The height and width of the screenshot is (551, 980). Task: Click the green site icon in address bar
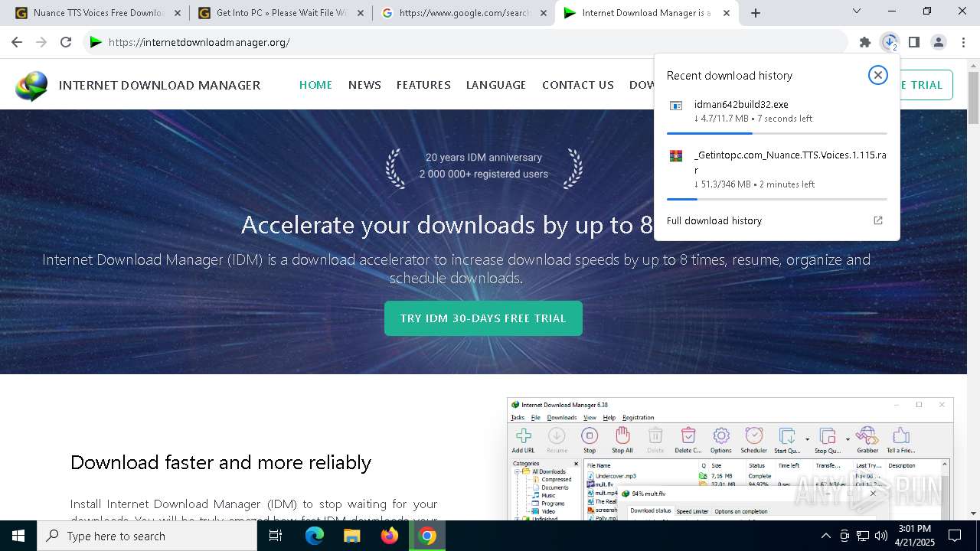(x=96, y=42)
